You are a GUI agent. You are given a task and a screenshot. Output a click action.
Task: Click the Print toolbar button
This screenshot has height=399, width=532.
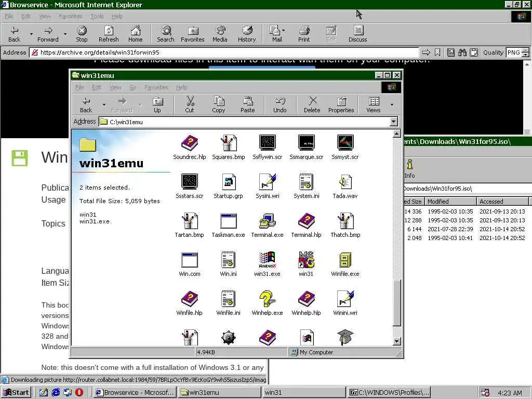coord(304,34)
